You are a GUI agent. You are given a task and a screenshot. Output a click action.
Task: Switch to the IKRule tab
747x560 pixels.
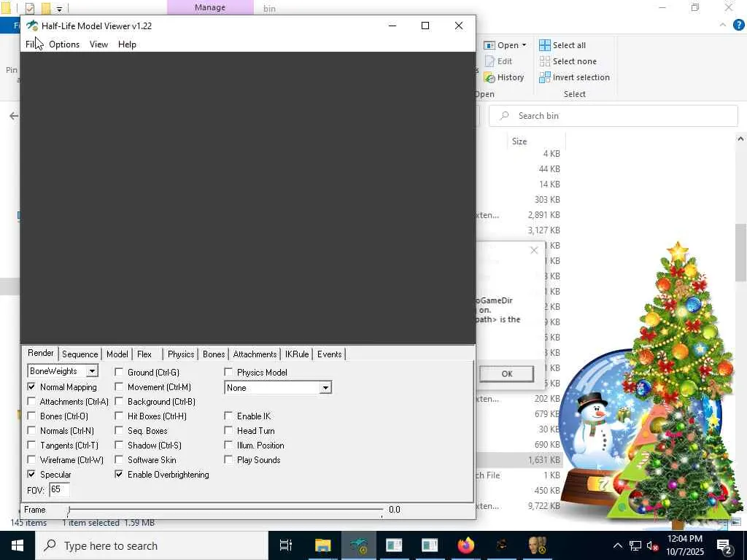pos(297,354)
